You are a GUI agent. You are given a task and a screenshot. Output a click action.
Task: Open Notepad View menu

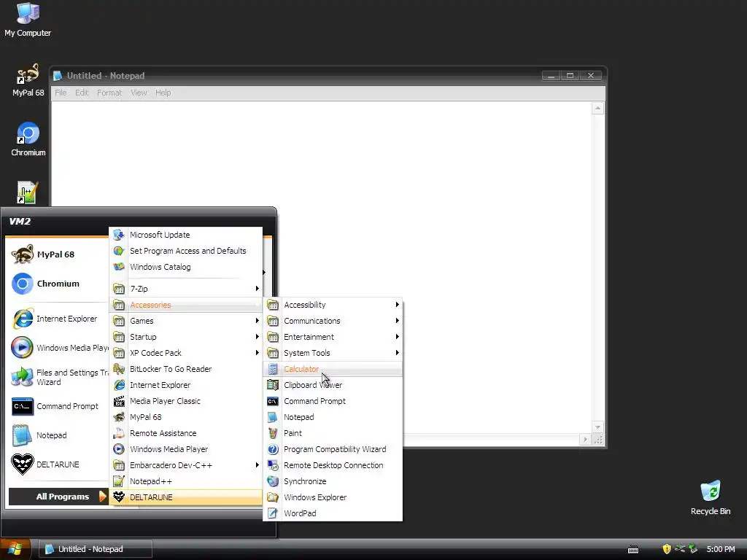(x=139, y=93)
